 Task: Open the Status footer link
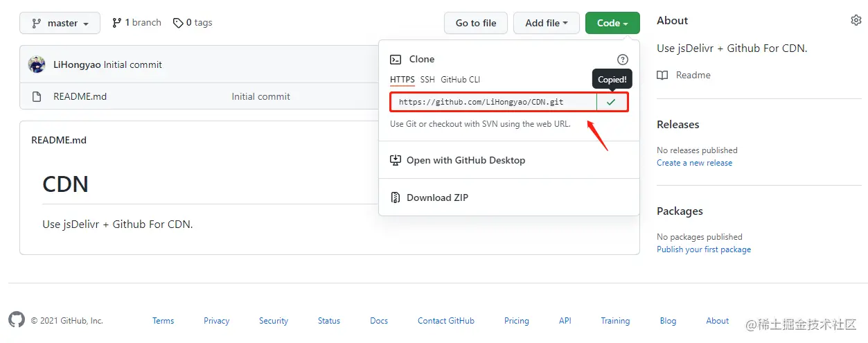coord(329,321)
